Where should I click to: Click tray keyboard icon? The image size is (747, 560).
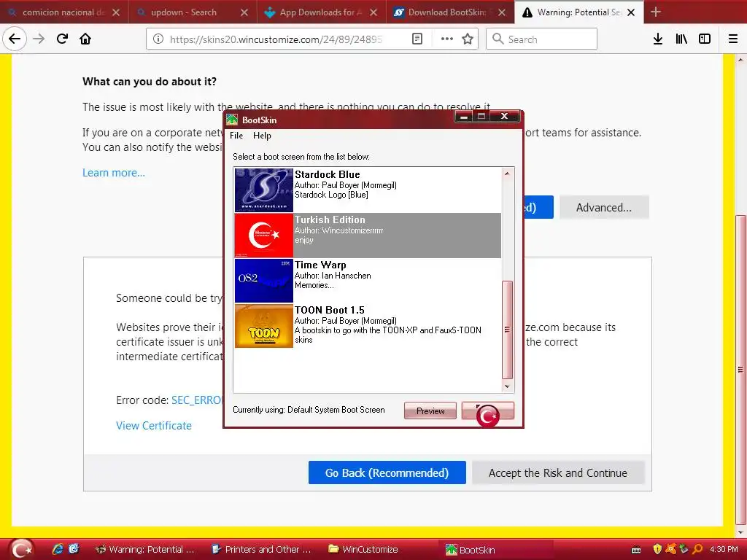pyautogui.click(x=635, y=550)
